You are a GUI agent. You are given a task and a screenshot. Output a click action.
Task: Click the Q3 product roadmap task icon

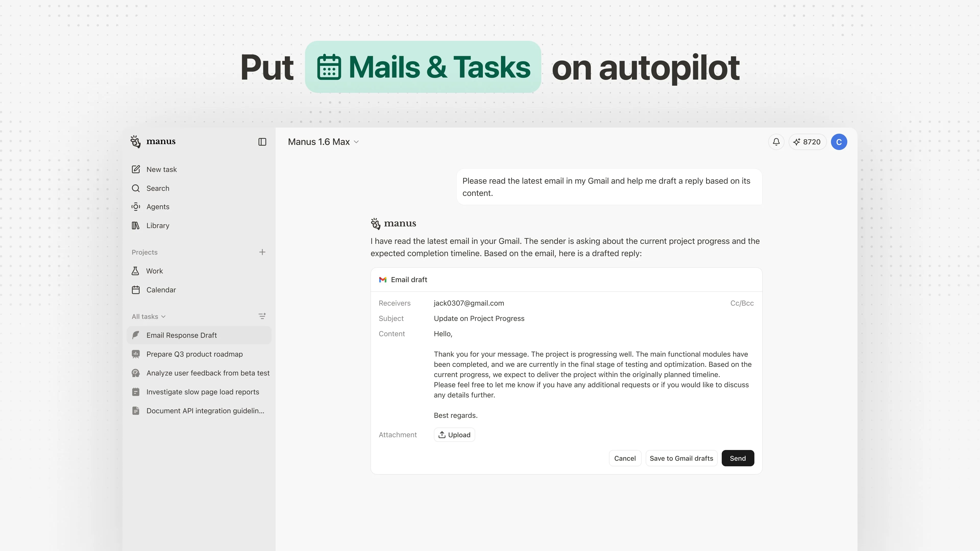click(136, 354)
